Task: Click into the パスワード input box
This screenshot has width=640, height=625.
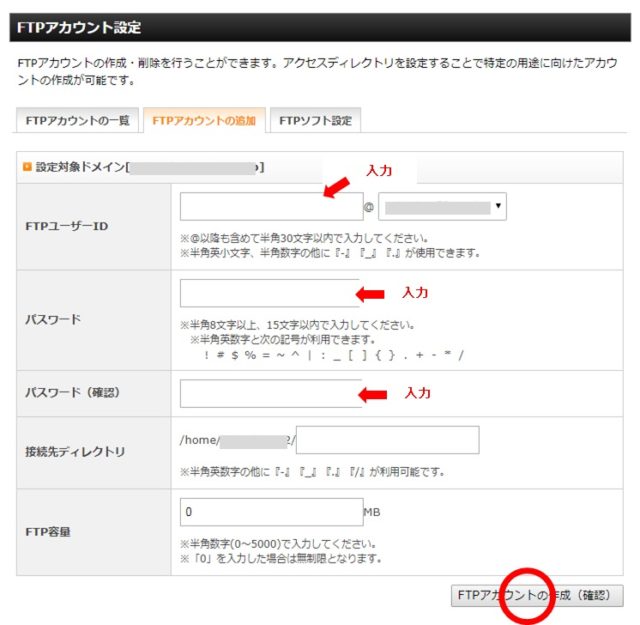Action: point(268,294)
